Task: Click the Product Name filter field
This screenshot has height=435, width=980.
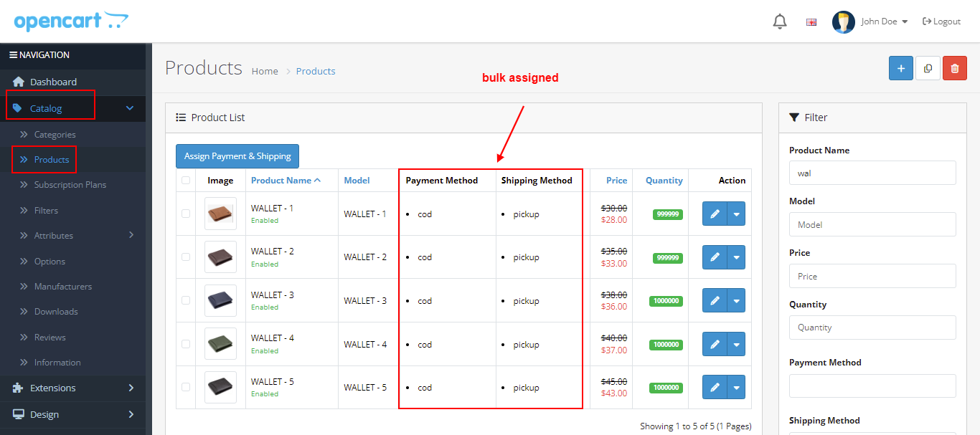Action: coord(872,173)
